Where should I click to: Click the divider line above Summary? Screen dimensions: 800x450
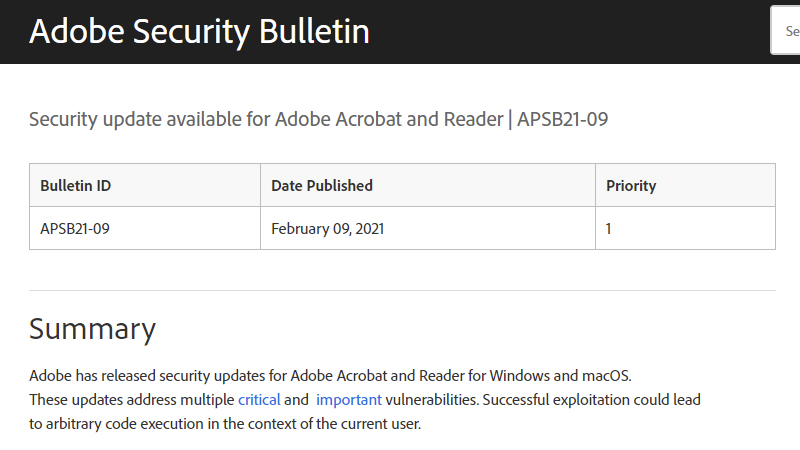402,291
